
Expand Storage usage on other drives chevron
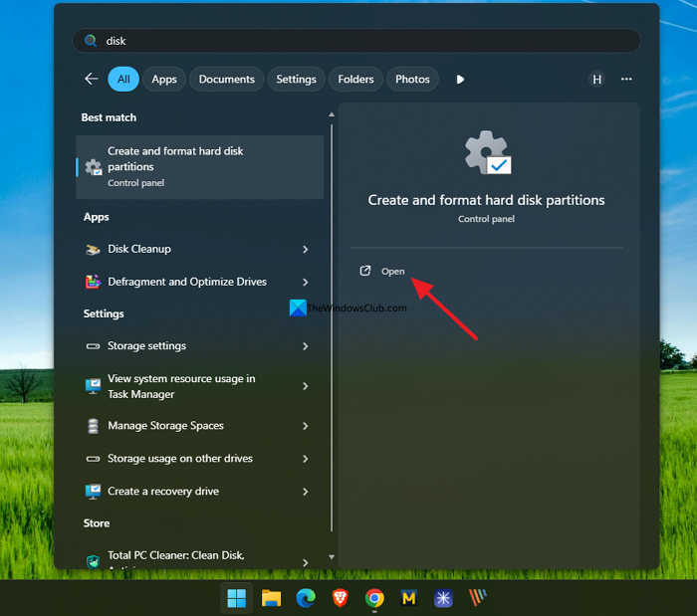point(306,459)
